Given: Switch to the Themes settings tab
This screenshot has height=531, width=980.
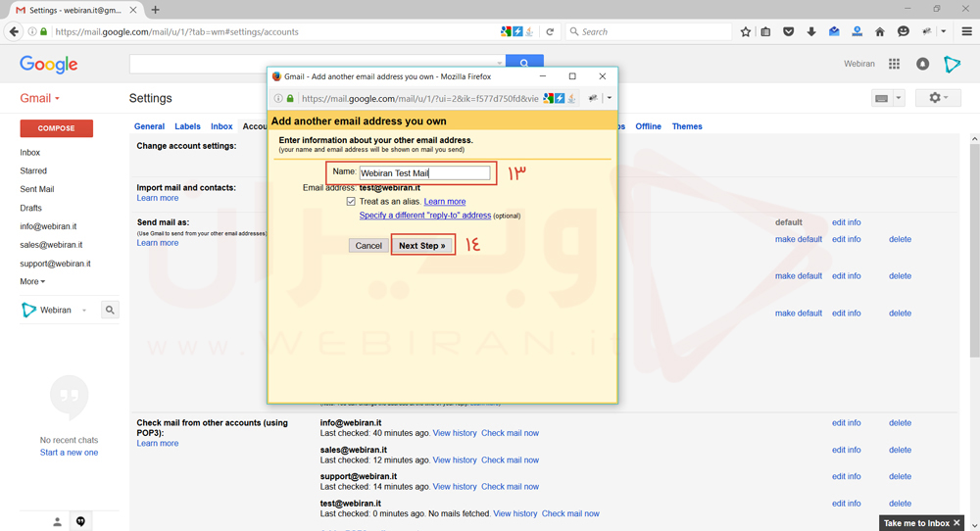Looking at the screenshot, I should (687, 126).
